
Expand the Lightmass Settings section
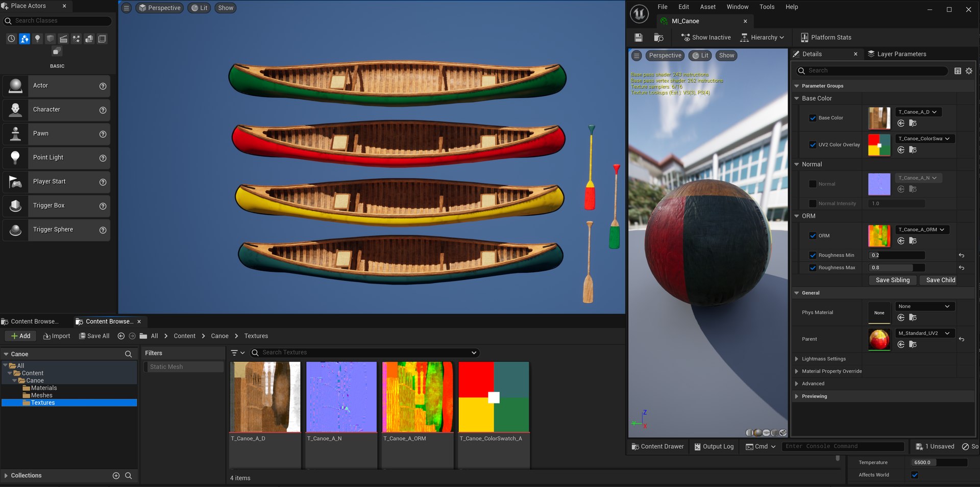[x=797, y=359]
